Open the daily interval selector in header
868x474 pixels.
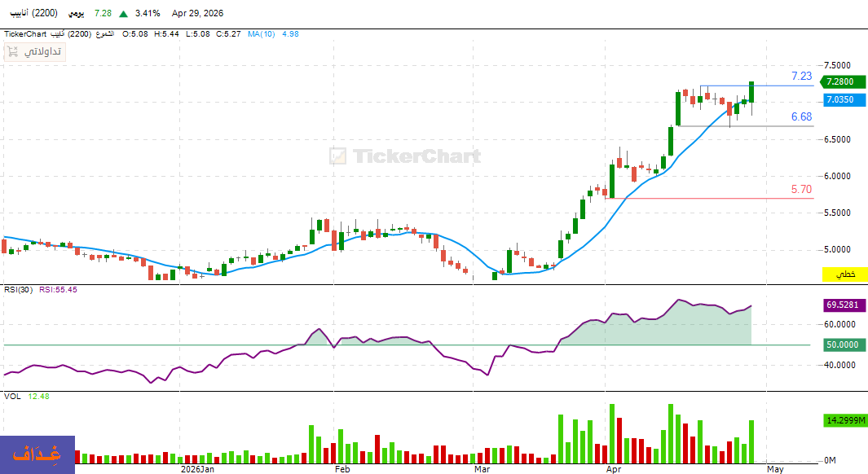pyautogui.click(x=78, y=14)
